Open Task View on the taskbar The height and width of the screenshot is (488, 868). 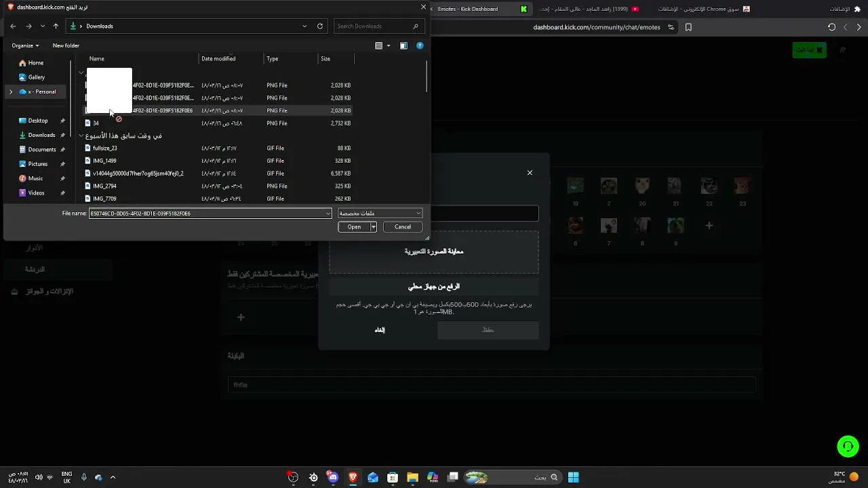453,477
